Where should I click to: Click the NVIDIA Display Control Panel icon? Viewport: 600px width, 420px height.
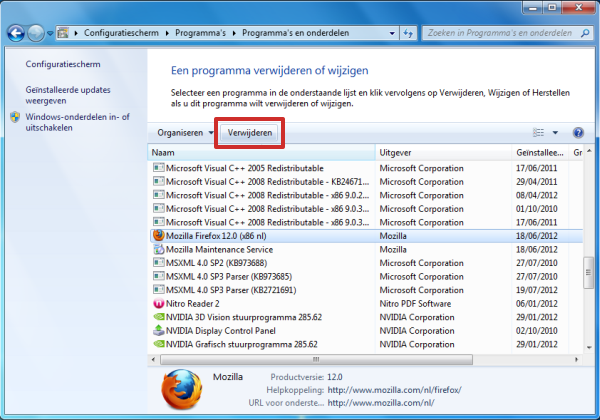[158, 330]
